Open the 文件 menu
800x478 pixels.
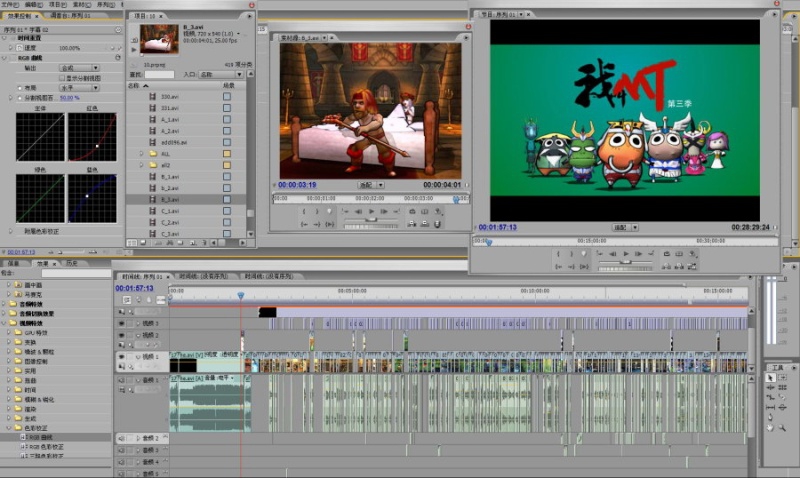coord(10,4)
